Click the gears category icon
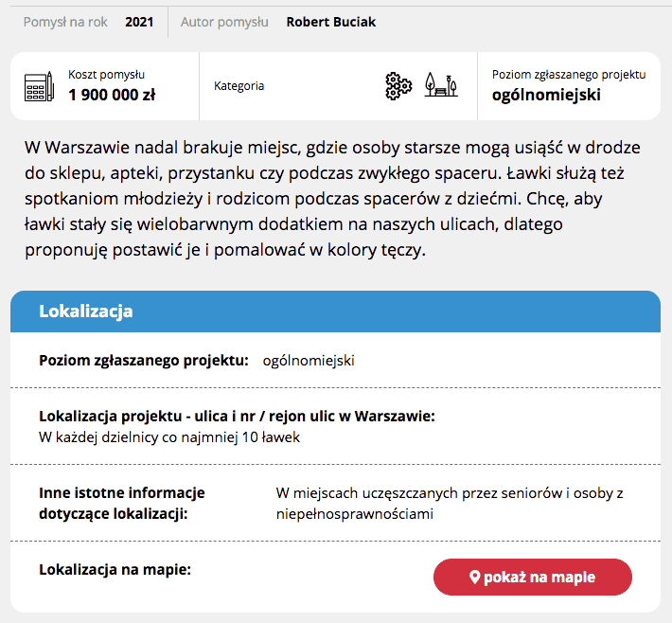Viewport: 672px width, 623px height. tap(398, 85)
